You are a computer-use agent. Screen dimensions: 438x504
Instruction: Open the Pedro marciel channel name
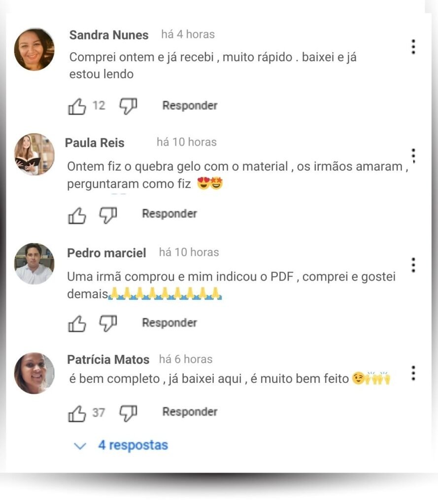tap(106, 253)
